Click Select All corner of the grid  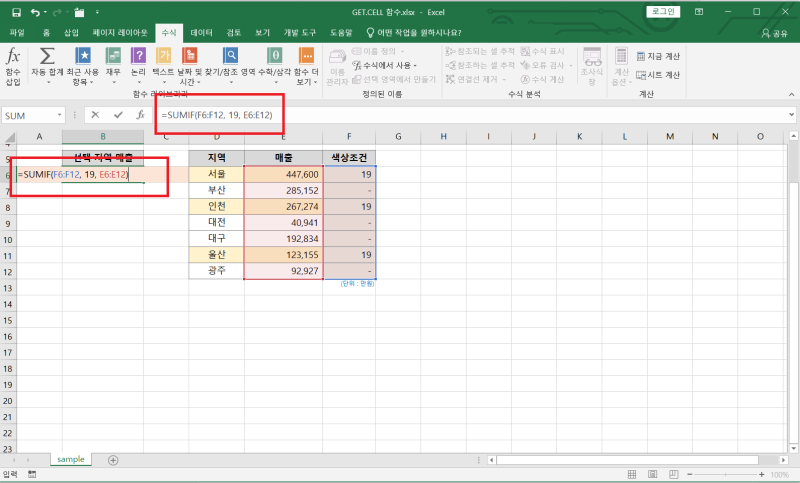point(8,137)
